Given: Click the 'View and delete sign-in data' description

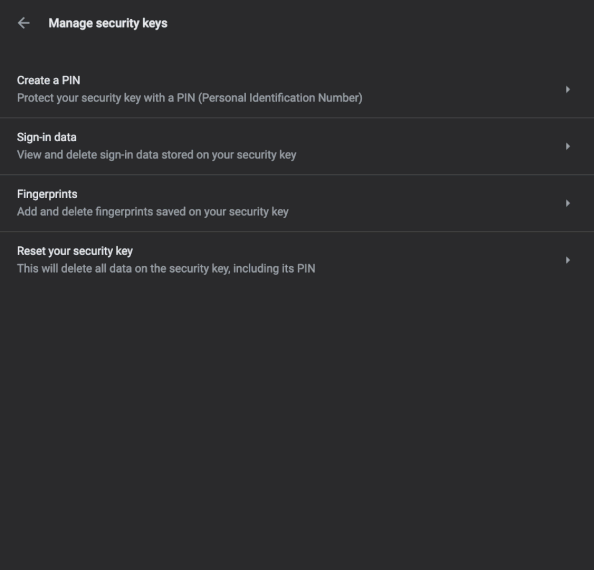Looking at the screenshot, I should pyautogui.click(x=156, y=155).
